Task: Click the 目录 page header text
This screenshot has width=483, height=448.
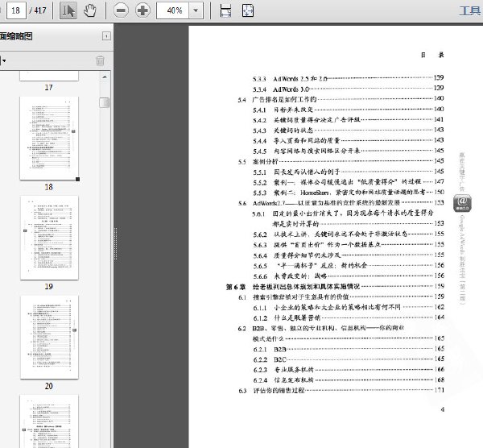Action: 432,55
